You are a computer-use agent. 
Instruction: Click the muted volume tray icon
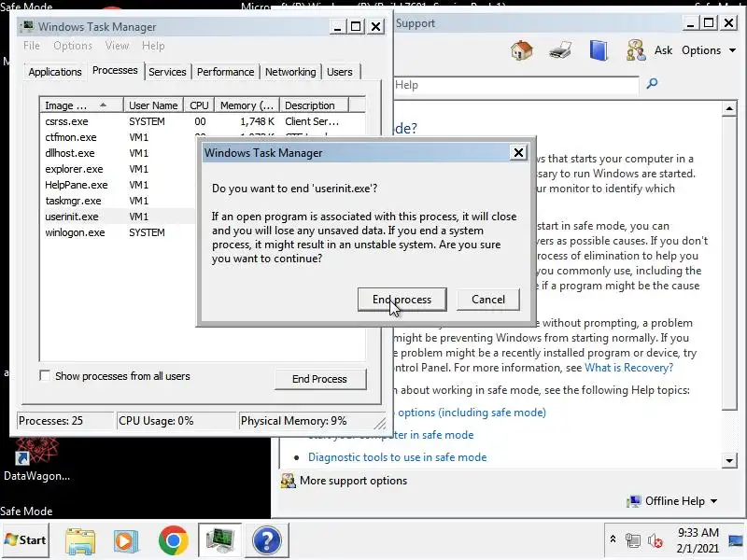655,540
